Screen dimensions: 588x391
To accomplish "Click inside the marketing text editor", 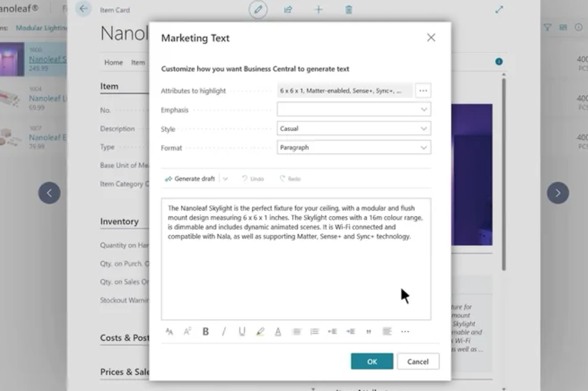I will pos(296,259).
